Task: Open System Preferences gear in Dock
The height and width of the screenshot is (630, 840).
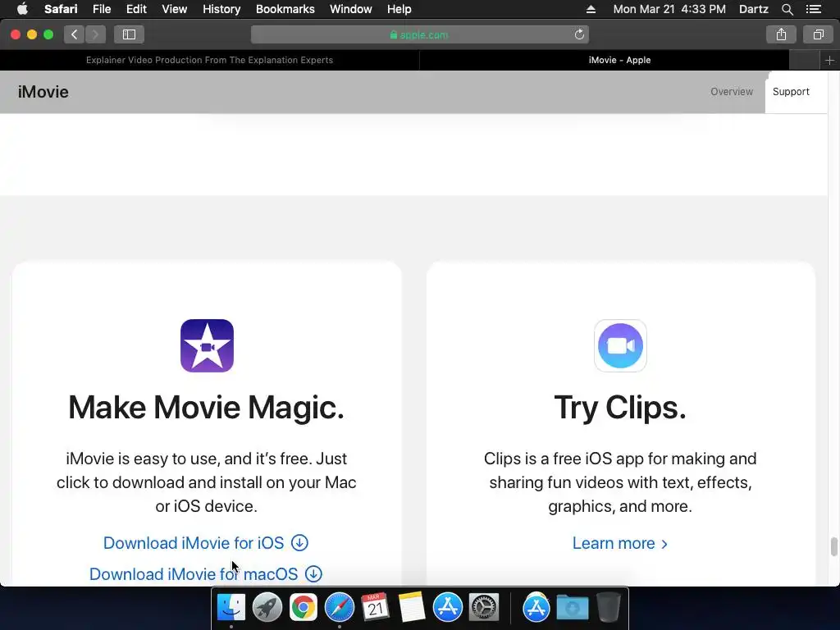Action: [484, 608]
